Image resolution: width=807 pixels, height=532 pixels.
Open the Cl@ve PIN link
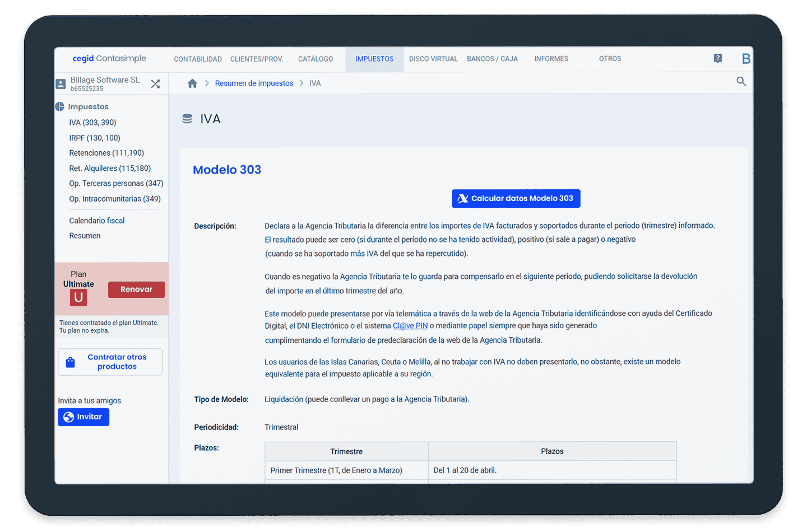click(x=410, y=326)
